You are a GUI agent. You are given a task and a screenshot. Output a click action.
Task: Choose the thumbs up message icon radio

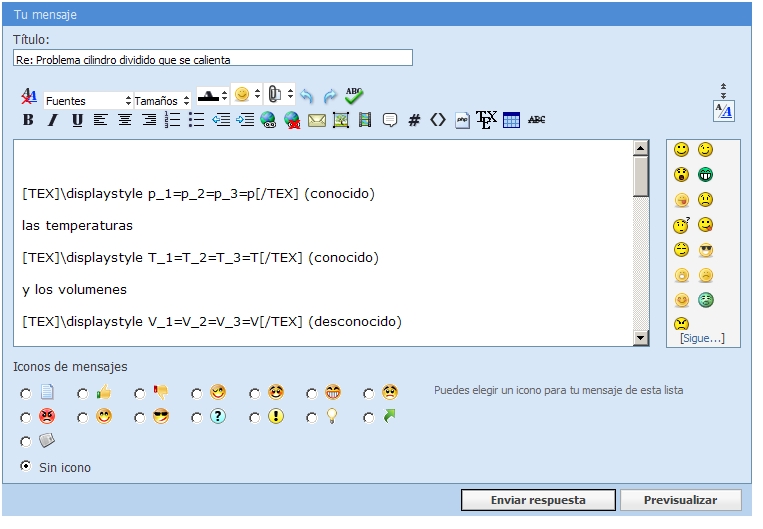[x=83, y=393]
